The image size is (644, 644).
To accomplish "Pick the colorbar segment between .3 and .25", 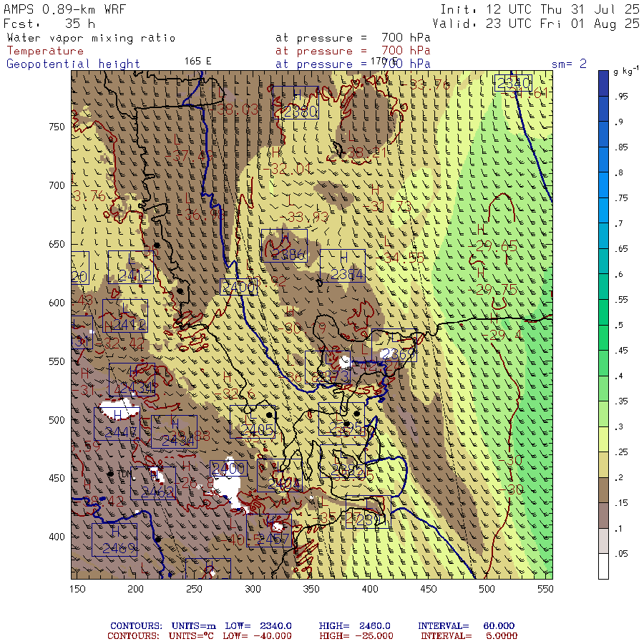I will [603, 439].
